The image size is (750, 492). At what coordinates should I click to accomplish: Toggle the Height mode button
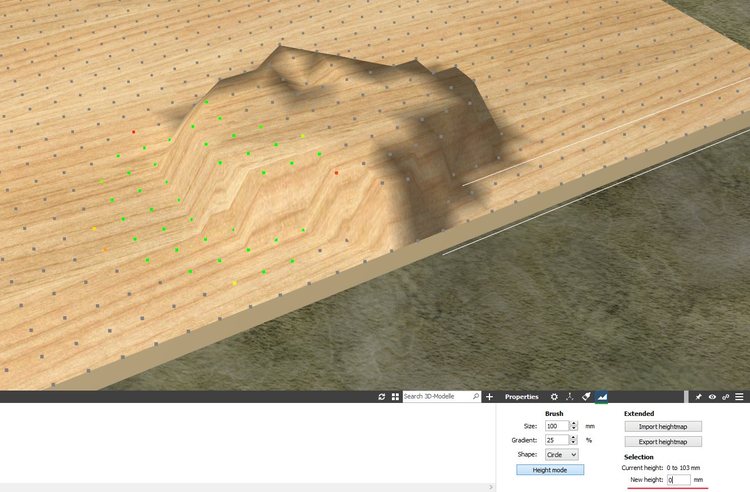click(550, 470)
